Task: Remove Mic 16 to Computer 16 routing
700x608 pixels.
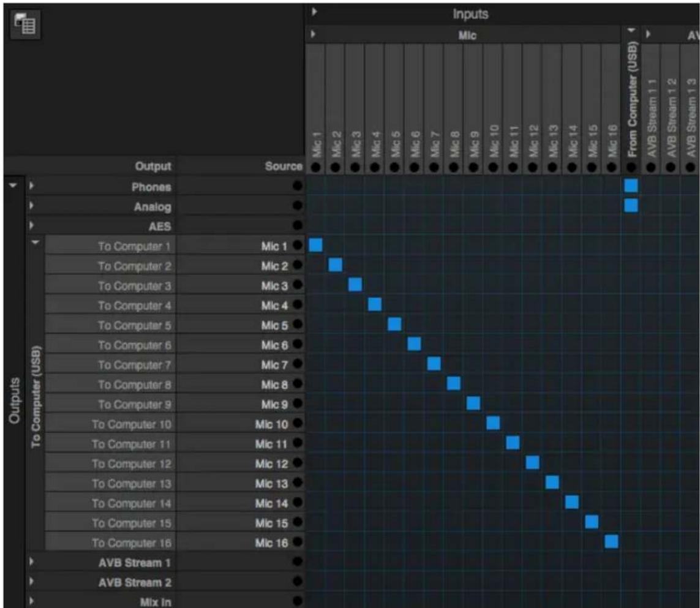Action: point(611,541)
